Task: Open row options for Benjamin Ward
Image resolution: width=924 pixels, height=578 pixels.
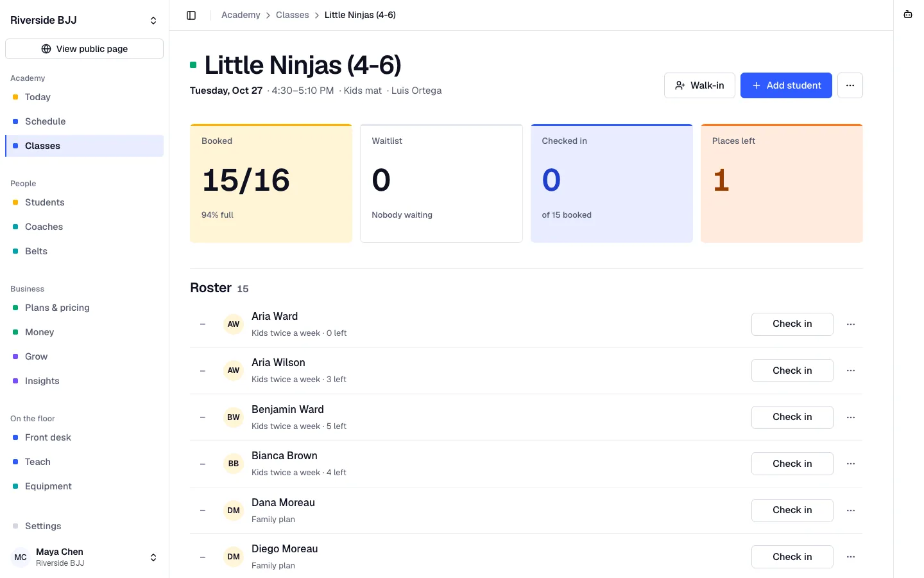Action: pos(851,417)
